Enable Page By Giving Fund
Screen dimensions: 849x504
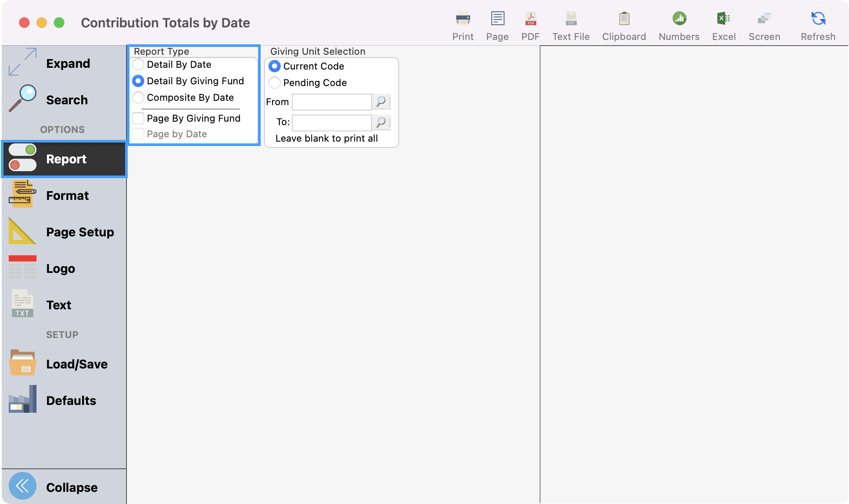coord(138,118)
